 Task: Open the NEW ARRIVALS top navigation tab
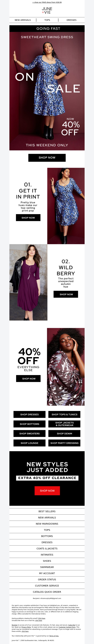tap(23, 20)
